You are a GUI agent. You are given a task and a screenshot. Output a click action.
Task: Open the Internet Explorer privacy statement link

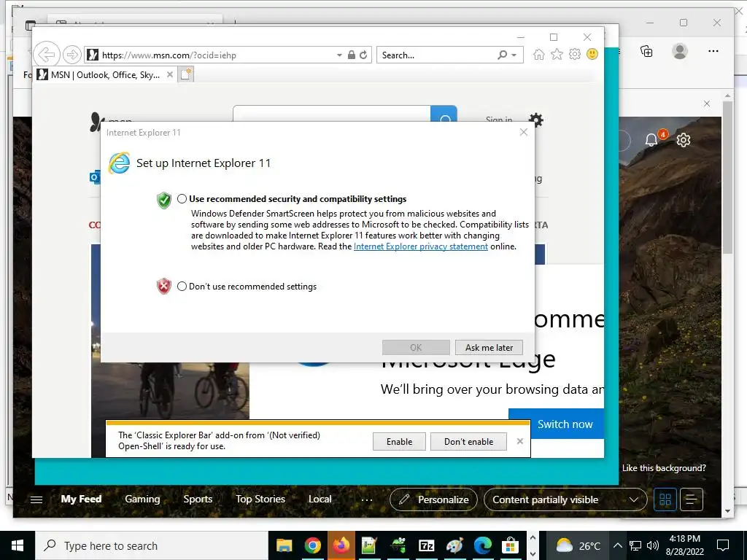(421, 246)
